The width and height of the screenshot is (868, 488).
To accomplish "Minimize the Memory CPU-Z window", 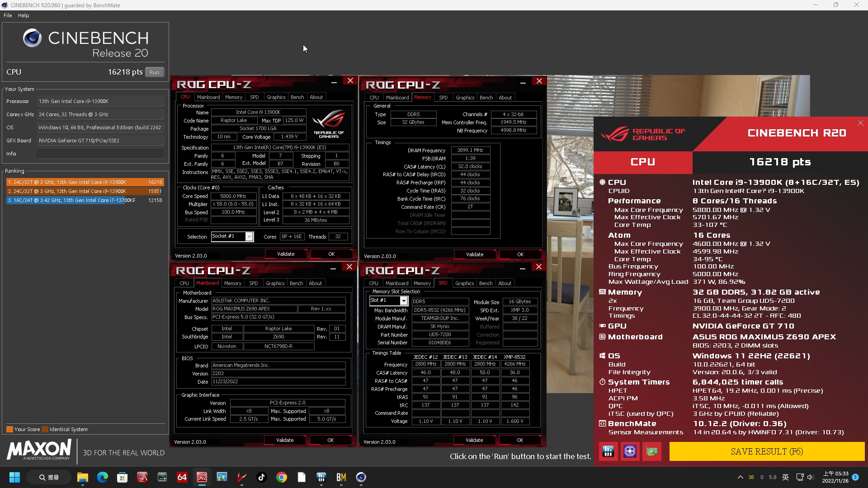I will (523, 83).
